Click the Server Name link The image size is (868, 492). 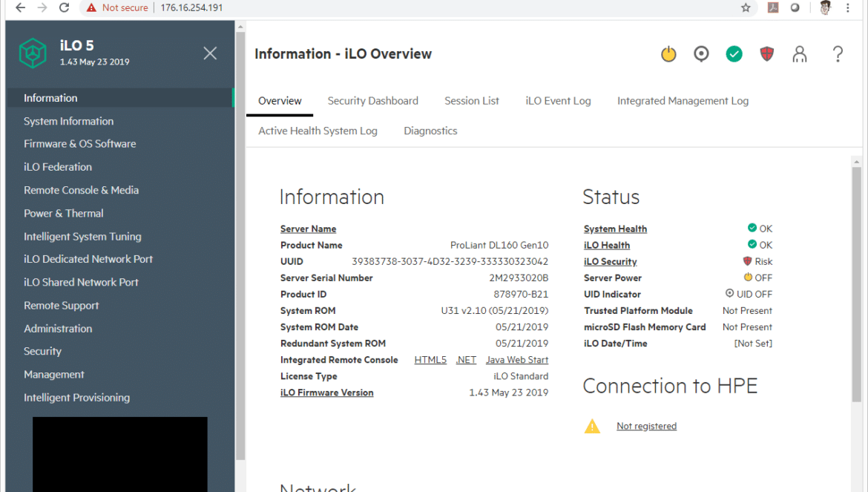pos(308,229)
